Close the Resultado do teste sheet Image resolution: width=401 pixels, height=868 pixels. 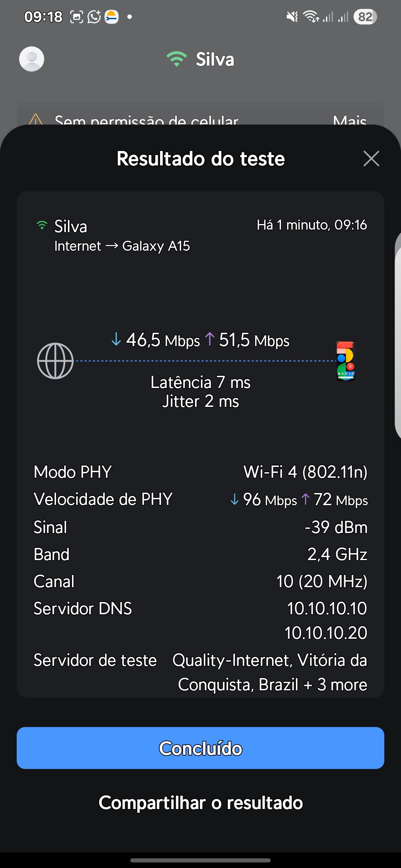point(371,159)
